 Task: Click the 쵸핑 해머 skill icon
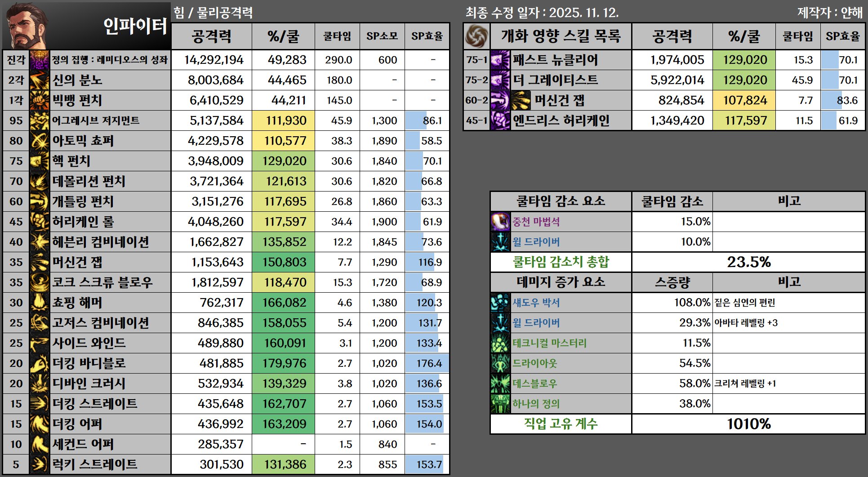point(39,303)
